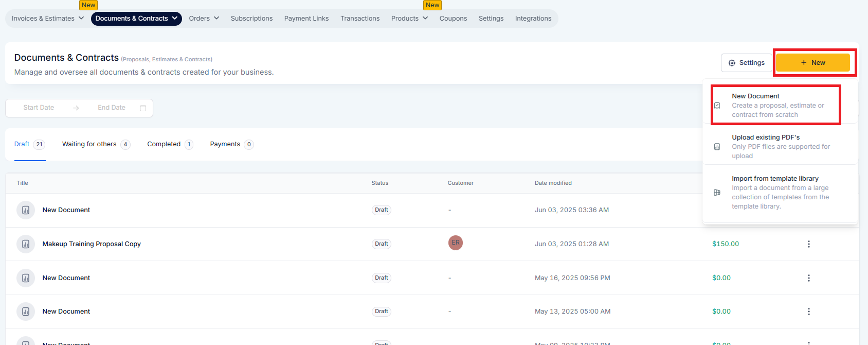Image resolution: width=868 pixels, height=345 pixels.
Task: Click the Date modified column header
Action: (553, 183)
